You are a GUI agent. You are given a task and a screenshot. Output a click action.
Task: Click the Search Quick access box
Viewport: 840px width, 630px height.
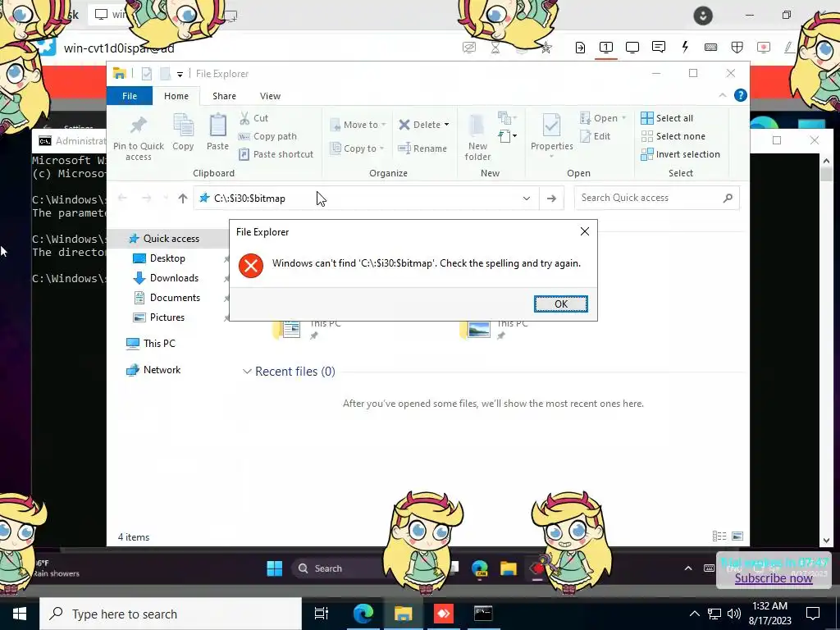[x=656, y=198]
